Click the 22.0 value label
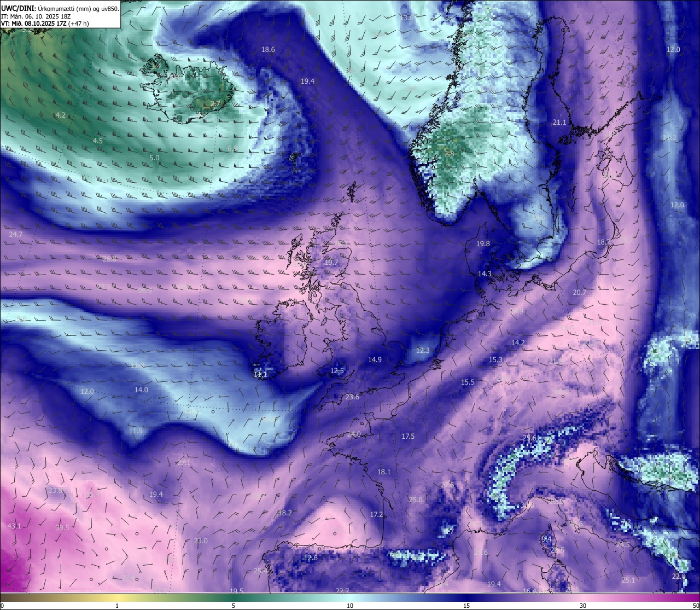 (x=679, y=577)
